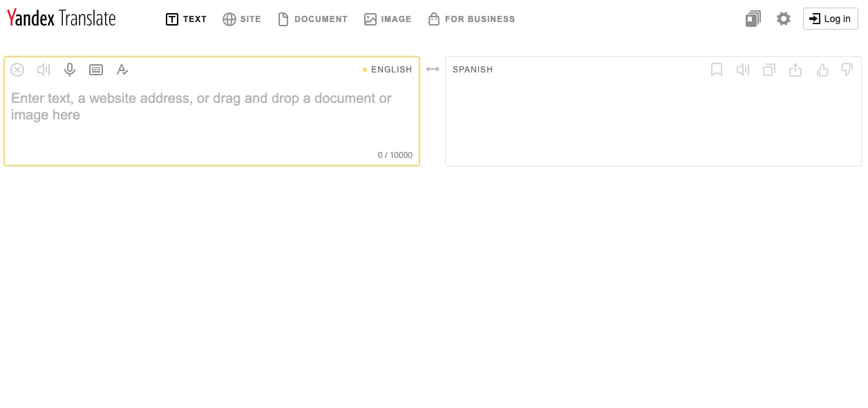Viewport: 868px width, 408px height.
Task: Rate the translation with thumbs up
Action: tap(822, 70)
